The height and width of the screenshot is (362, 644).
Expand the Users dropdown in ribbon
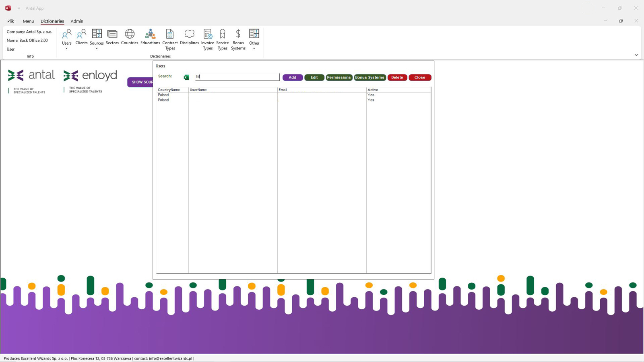[x=66, y=49]
